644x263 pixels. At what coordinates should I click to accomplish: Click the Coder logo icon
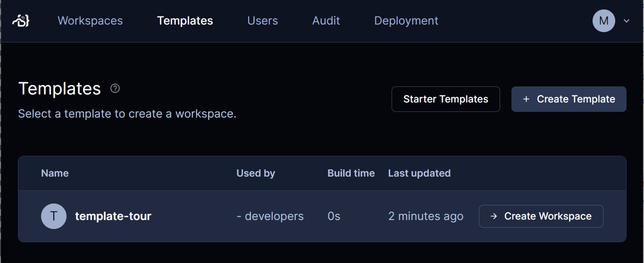pyautogui.click(x=21, y=21)
